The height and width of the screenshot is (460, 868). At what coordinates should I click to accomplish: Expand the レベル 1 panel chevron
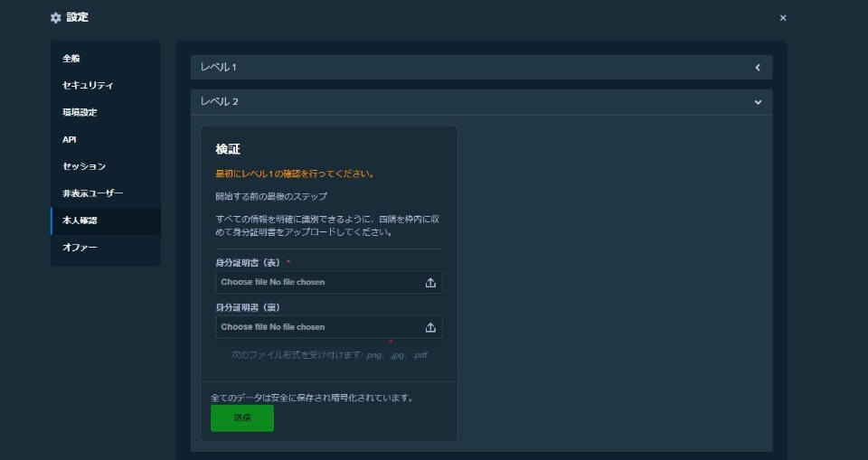pyautogui.click(x=758, y=68)
